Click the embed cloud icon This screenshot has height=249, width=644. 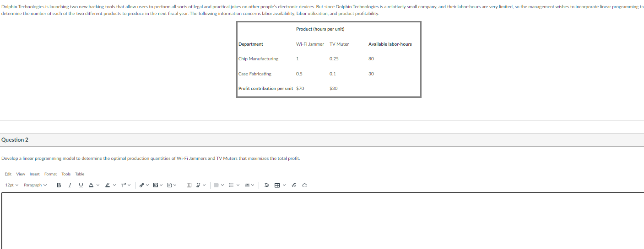pos(305,185)
